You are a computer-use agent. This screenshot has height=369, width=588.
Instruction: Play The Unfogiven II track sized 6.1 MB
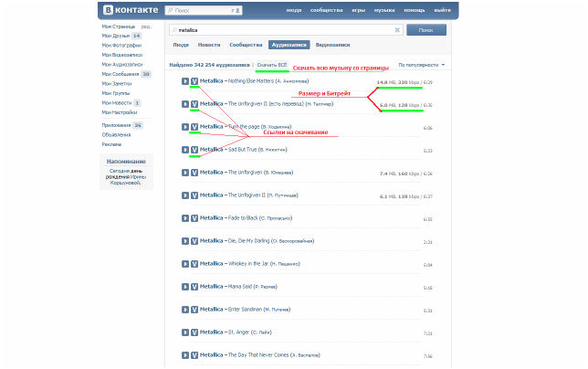[x=185, y=195]
